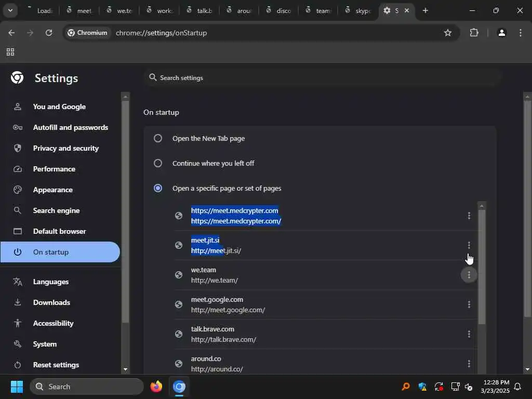Switch to the skype tab
Screen dimensions: 532x399
[x=358, y=10]
